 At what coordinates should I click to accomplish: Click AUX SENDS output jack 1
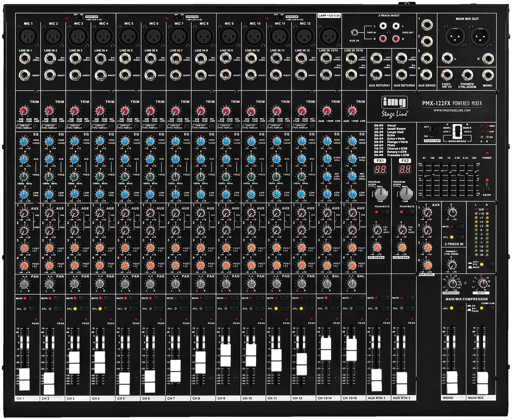click(x=427, y=24)
